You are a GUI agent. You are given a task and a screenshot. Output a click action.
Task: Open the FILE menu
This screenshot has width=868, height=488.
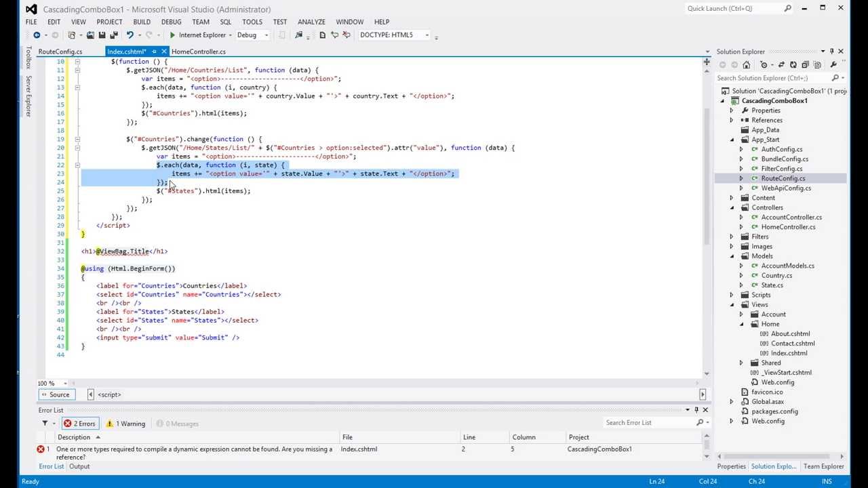click(31, 22)
